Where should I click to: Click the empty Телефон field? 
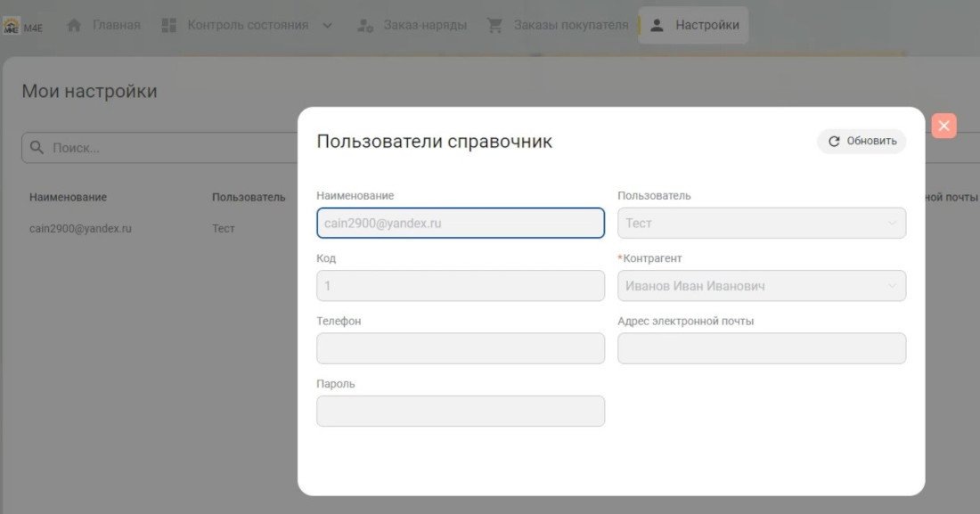pos(461,348)
